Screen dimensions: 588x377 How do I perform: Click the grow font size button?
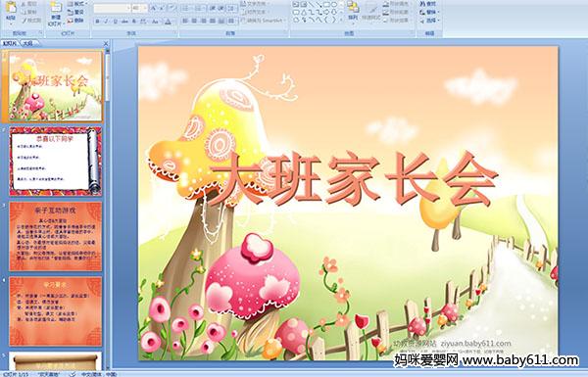pos(154,8)
